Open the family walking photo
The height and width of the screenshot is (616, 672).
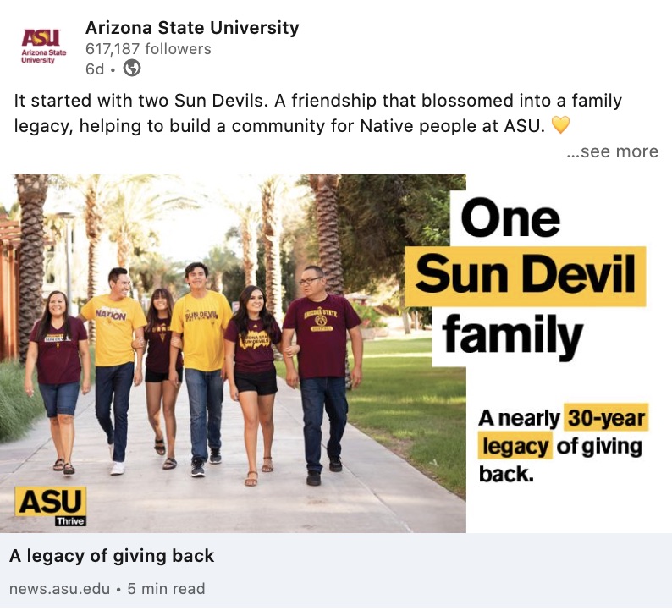pos(233,354)
